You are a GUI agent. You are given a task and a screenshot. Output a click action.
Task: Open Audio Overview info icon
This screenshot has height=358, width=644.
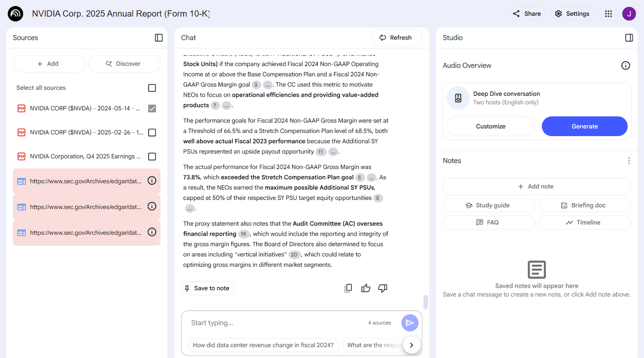coord(625,66)
